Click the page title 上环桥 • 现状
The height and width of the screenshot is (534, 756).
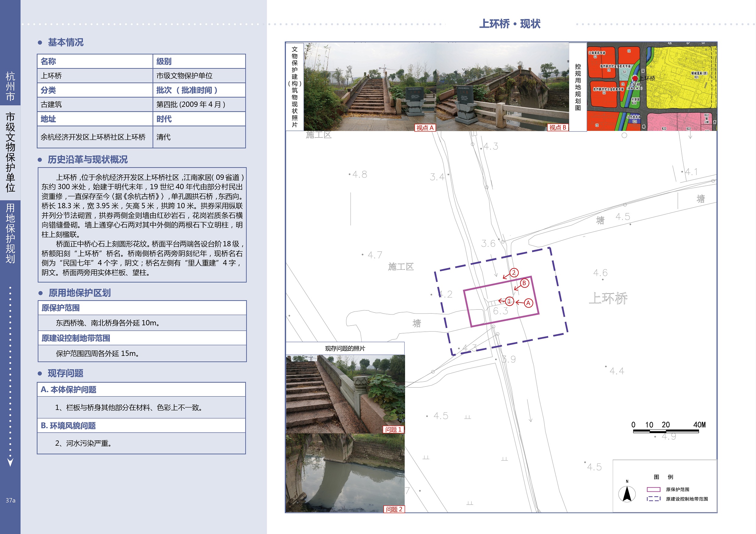point(510,24)
